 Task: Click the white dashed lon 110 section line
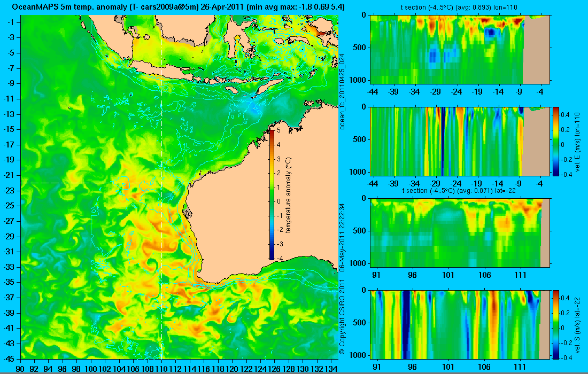(161, 186)
